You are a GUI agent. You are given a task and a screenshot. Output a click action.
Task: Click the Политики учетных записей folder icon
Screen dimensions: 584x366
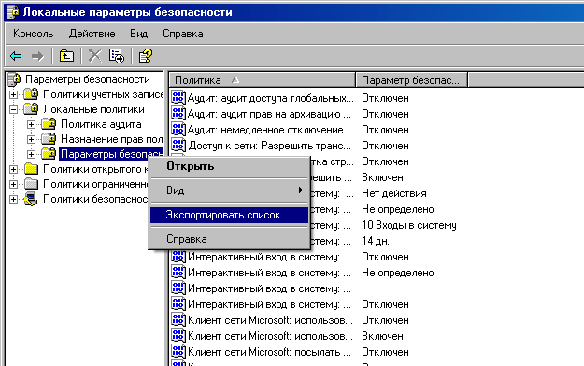click(31, 94)
